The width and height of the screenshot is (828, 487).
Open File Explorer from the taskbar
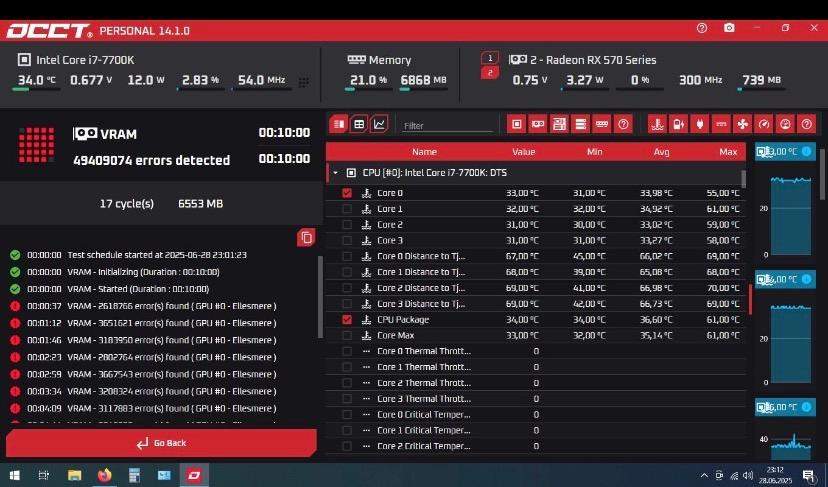click(74, 475)
